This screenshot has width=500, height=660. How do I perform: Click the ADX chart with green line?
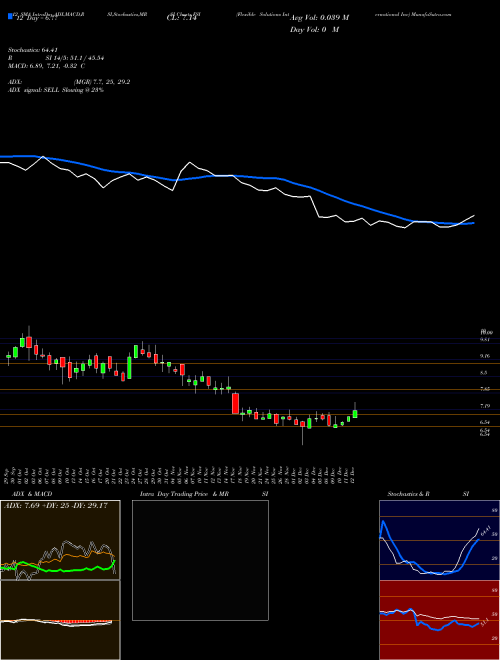point(60,540)
